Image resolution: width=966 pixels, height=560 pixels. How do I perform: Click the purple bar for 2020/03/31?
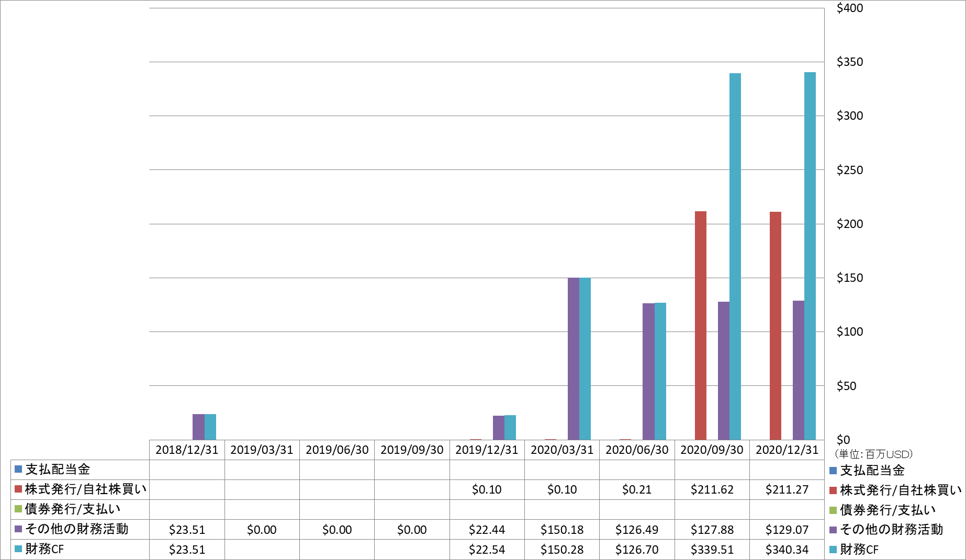point(574,359)
